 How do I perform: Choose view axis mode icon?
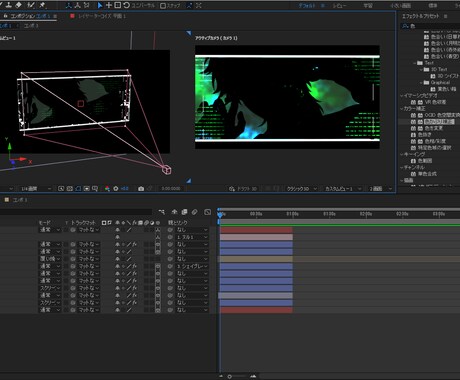tap(87, 5)
